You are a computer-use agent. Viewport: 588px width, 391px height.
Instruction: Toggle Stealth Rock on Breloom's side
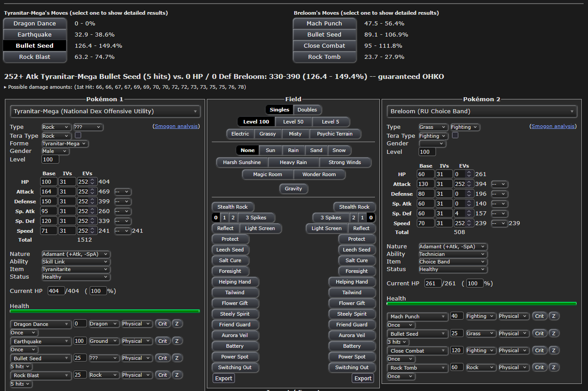tap(354, 207)
